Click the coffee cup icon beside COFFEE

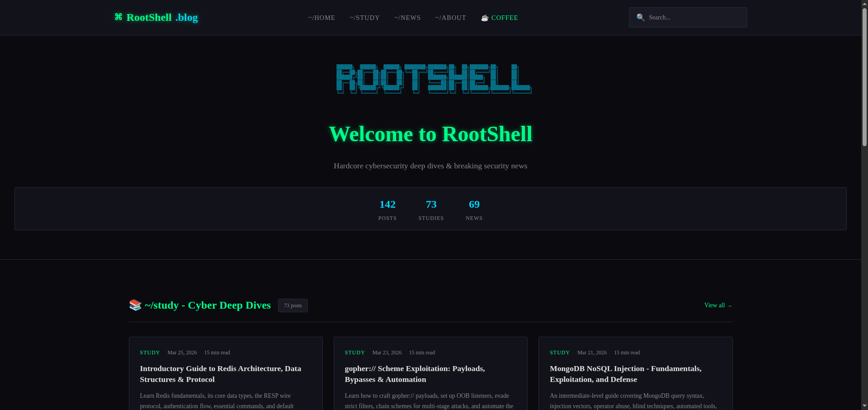point(485,18)
